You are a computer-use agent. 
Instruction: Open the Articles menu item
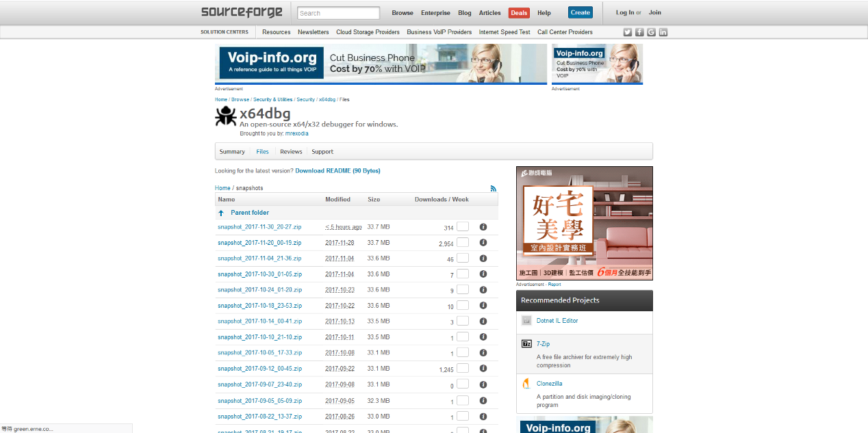[x=490, y=13]
